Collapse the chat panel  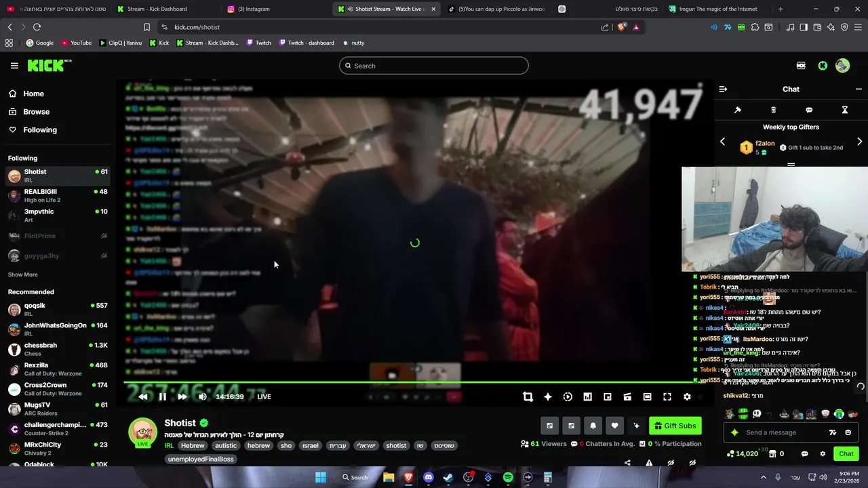coord(723,89)
